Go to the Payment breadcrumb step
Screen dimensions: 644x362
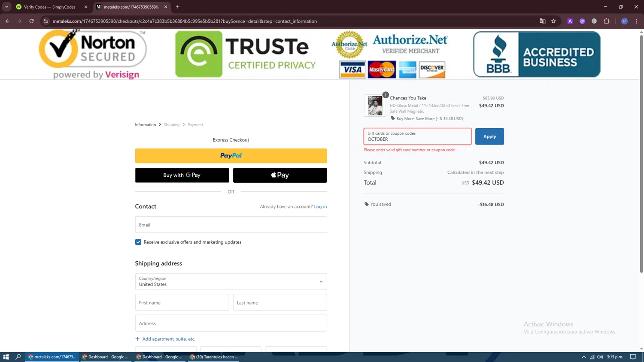(195, 125)
